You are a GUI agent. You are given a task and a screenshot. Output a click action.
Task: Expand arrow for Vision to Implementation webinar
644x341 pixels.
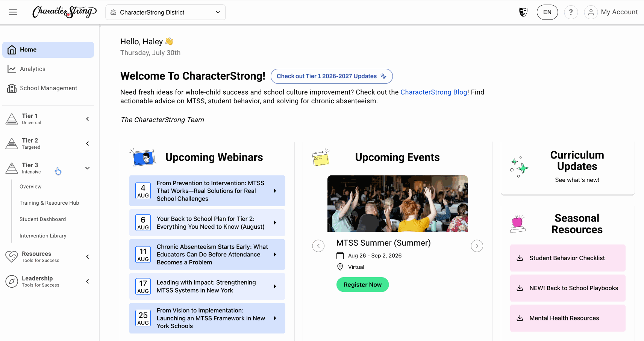[275, 318]
